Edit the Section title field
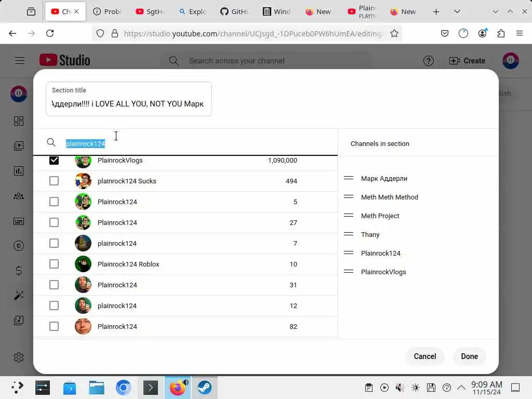This screenshot has height=399, width=532. click(x=129, y=99)
